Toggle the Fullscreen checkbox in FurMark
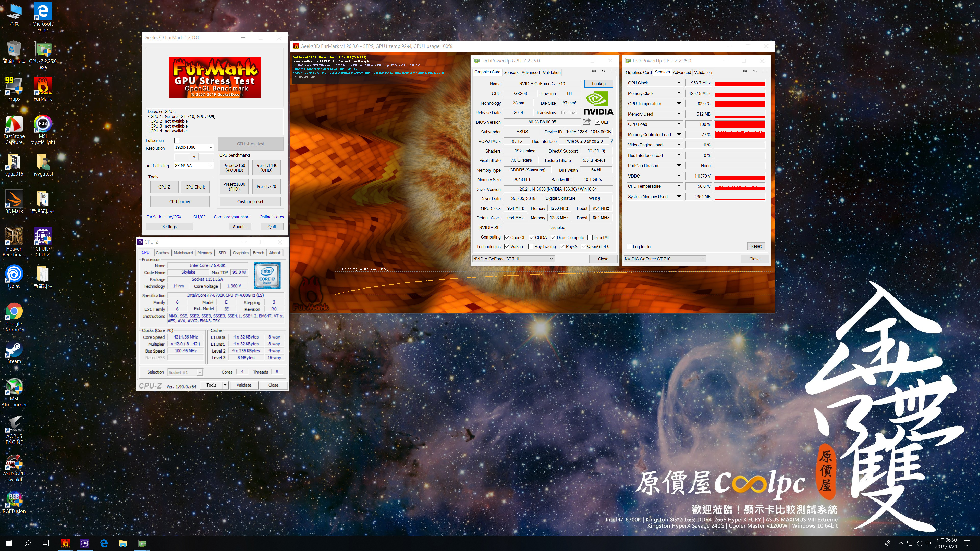The image size is (980, 551). [x=177, y=140]
